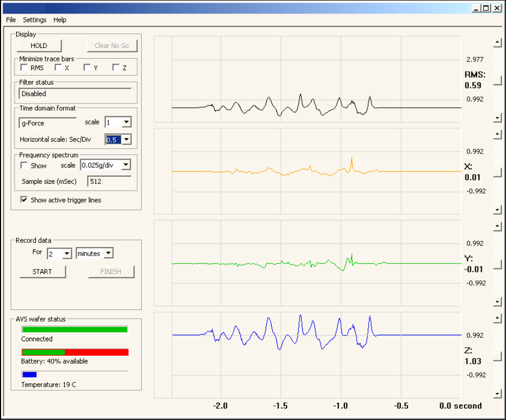Viewport: 506px width, 420px height.
Task: Uncheck Show active trigger lines
Action: (x=24, y=200)
